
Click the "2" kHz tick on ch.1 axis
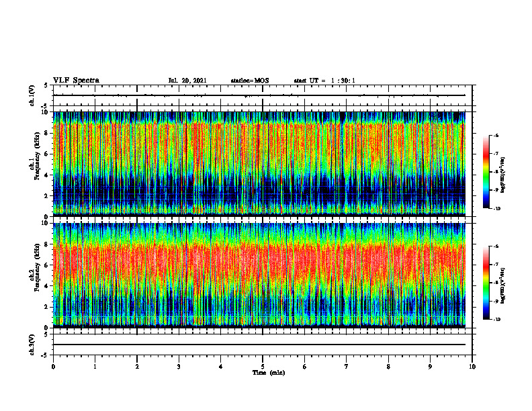47,195
